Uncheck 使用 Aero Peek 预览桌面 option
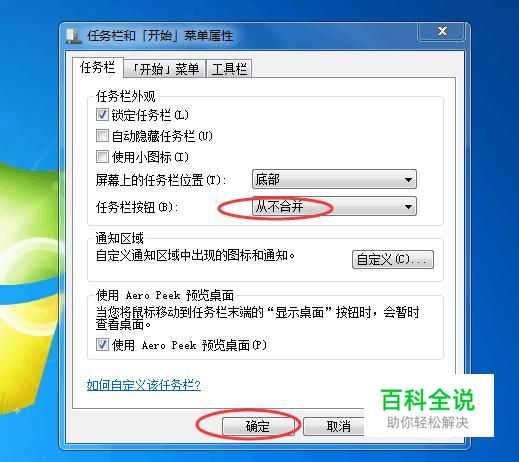The width and height of the screenshot is (519, 462). pyautogui.click(x=102, y=344)
